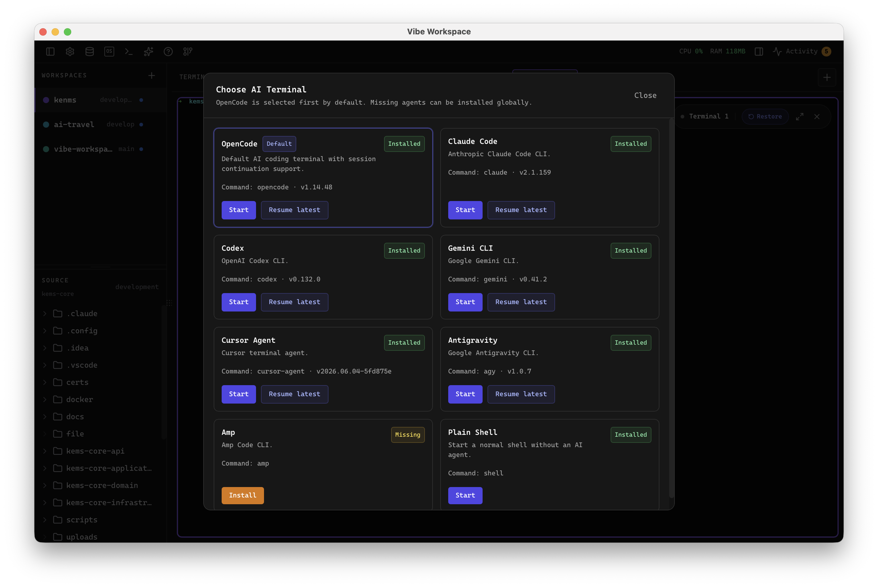Click the CPU 0% usage readout

coord(691,51)
